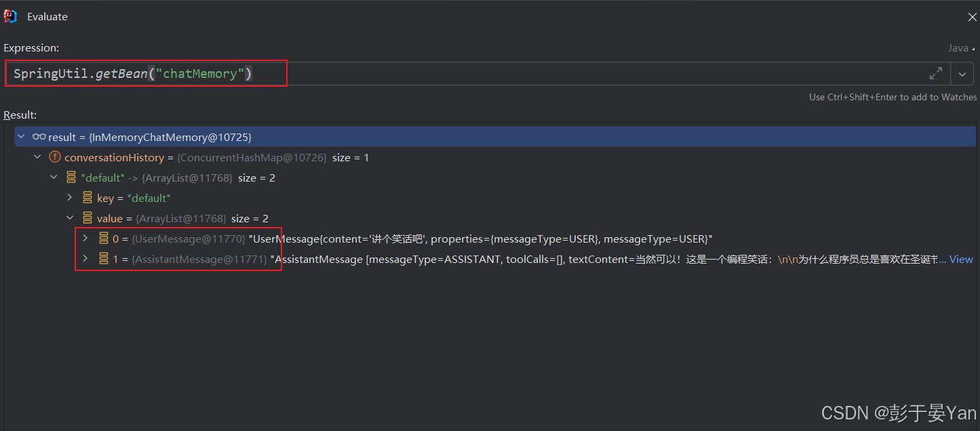Click the icon of element 1 AssistantMessage

point(104,259)
